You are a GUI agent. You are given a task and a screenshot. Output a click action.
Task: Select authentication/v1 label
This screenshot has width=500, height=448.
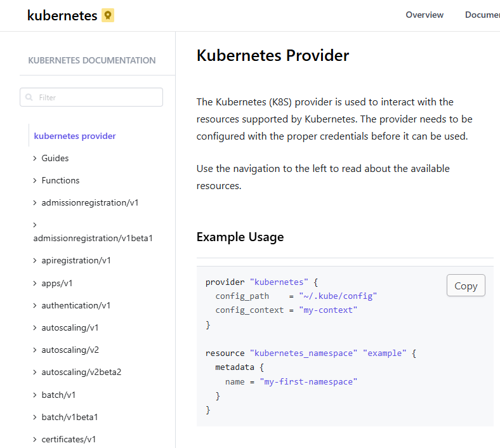tap(76, 305)
